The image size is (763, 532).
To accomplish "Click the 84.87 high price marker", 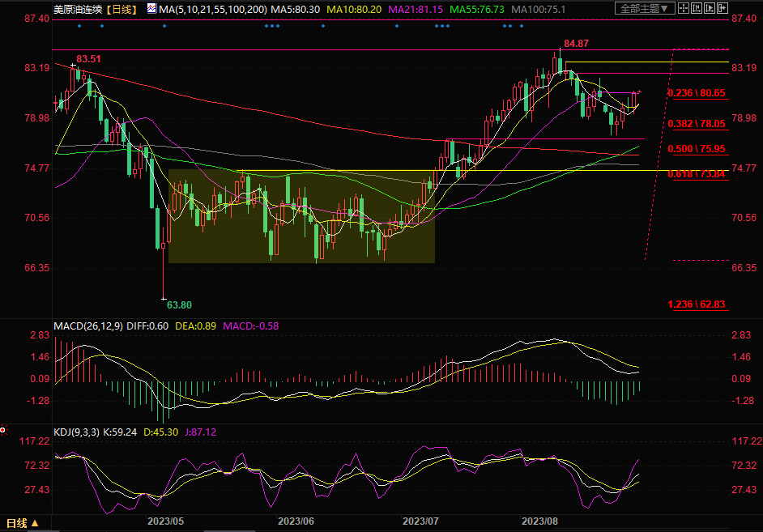I will pos(576,43).
